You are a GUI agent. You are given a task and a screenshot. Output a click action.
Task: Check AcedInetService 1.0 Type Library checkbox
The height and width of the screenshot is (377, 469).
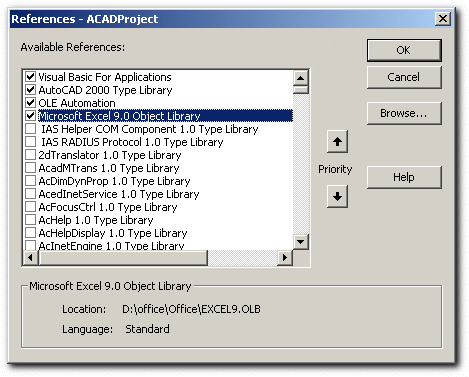coord(30,194)
